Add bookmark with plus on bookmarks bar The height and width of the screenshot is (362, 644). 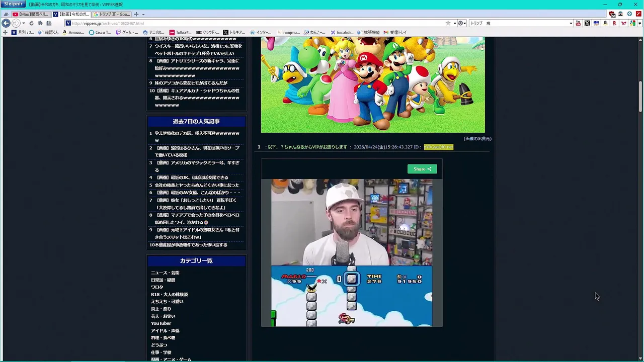coord(5,32)
